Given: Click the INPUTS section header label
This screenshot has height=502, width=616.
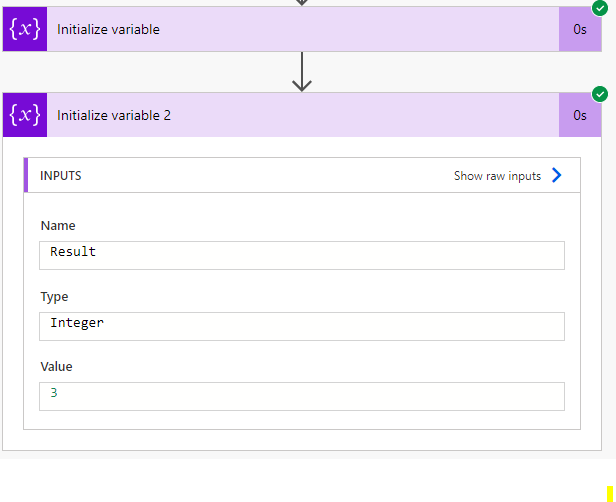Looking at the screenshot, I should click(60, 176).
